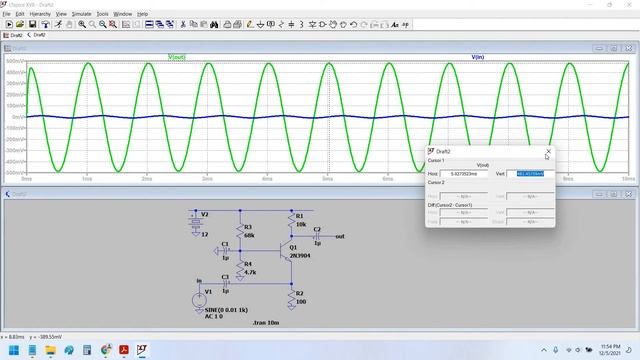This screenshot has width=640, height=360.
Task: Click the green V(out) trace label
Action: pyautogui.click(x=177, y=57)
